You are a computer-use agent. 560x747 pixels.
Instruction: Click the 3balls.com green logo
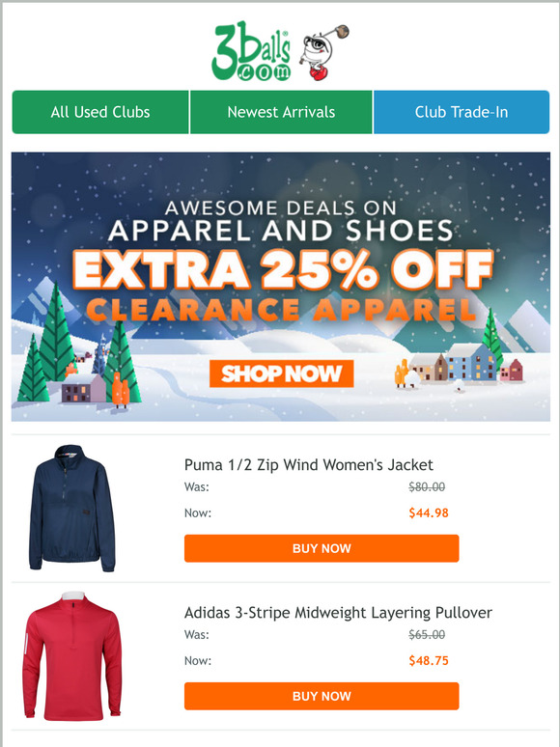[x=251, y=51]
